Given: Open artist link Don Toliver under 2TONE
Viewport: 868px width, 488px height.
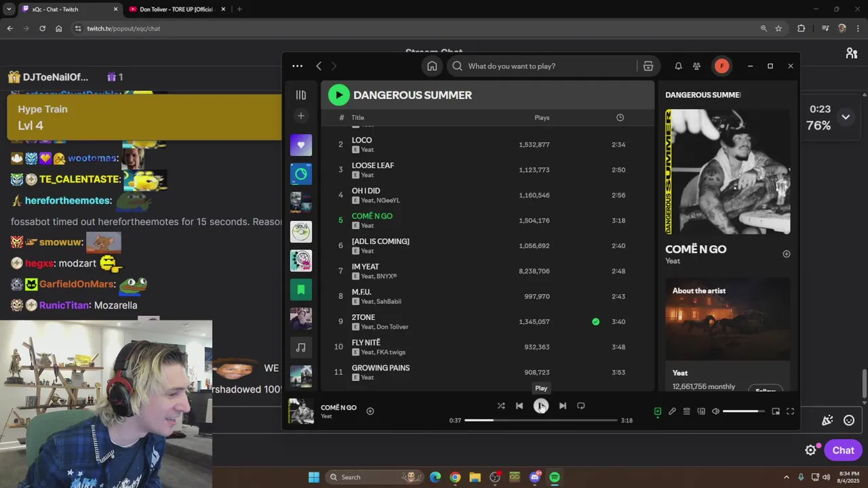Looking at the screenshot, I should click(x=392, y=327).
